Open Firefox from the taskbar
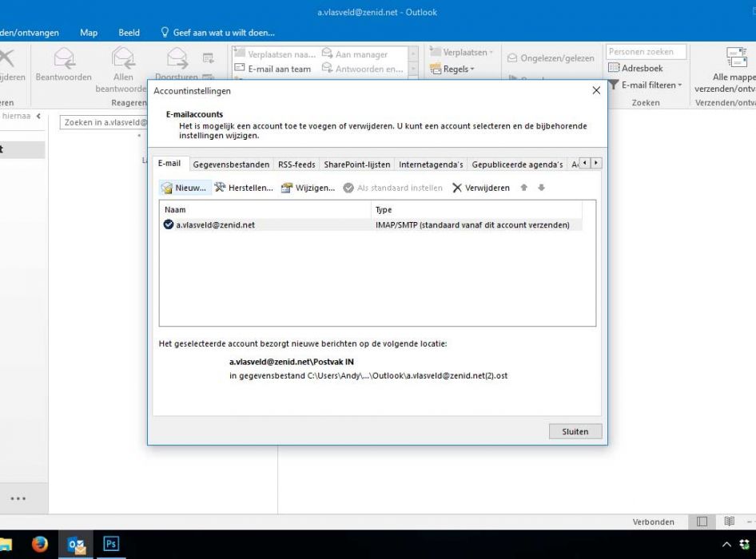The width and height of the screenshot is (756, 559). 40,544
